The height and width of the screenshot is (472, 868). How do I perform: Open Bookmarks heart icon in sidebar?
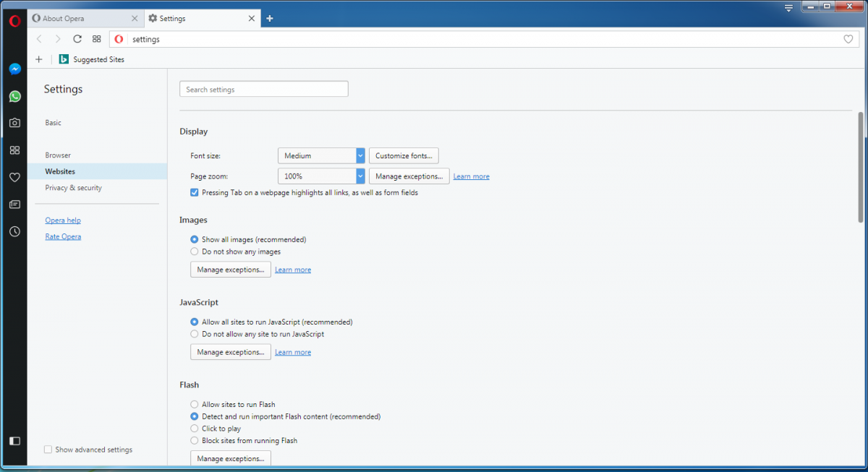(14, 177)
